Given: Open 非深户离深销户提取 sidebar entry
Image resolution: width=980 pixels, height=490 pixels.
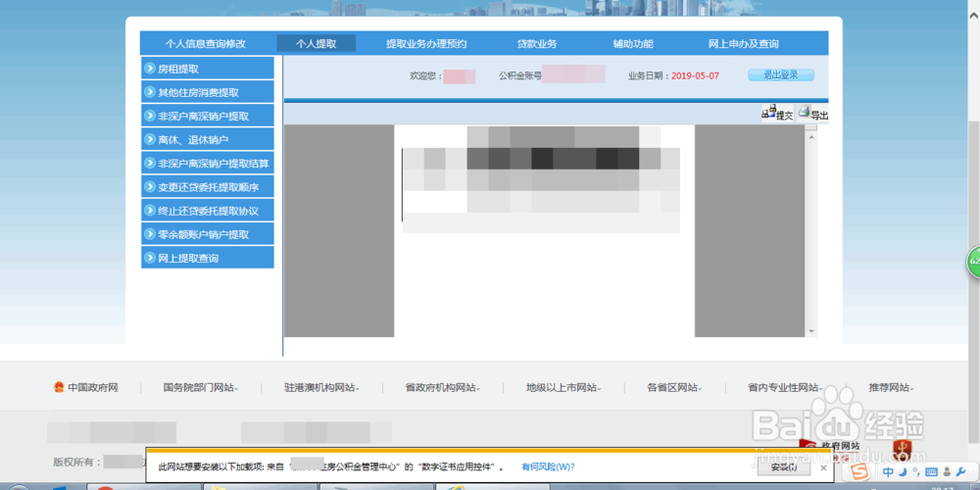Looking at the screenshot, I should click(208, 116).
